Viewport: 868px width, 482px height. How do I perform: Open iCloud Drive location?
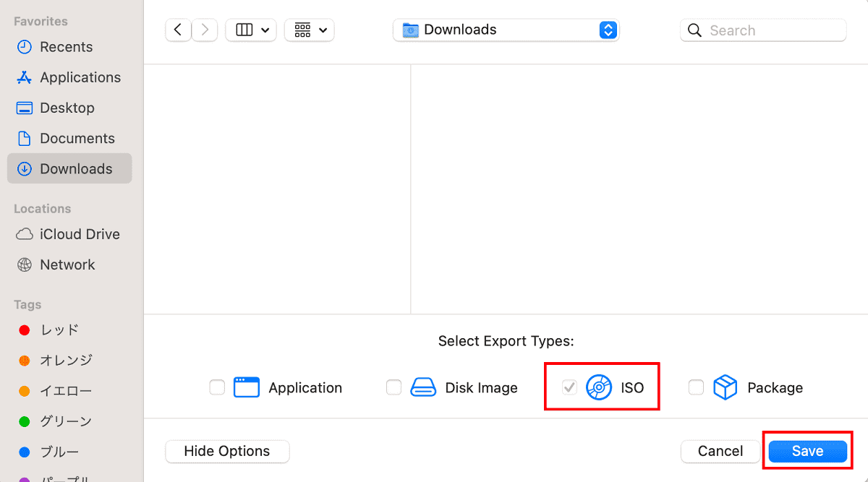tap(69, 234)
